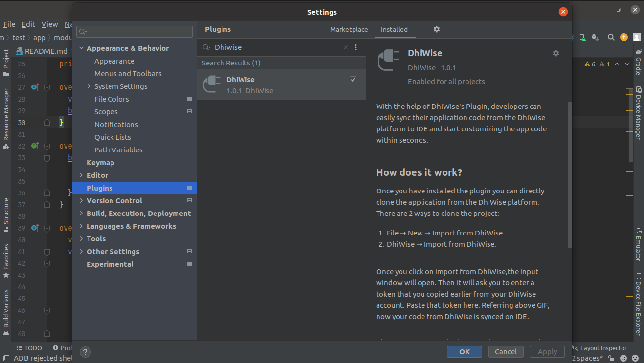Image resolution: width=644 pixels, height=363 pixels.
Task: Switch to the Installed tab
Action: click(394, 29)
